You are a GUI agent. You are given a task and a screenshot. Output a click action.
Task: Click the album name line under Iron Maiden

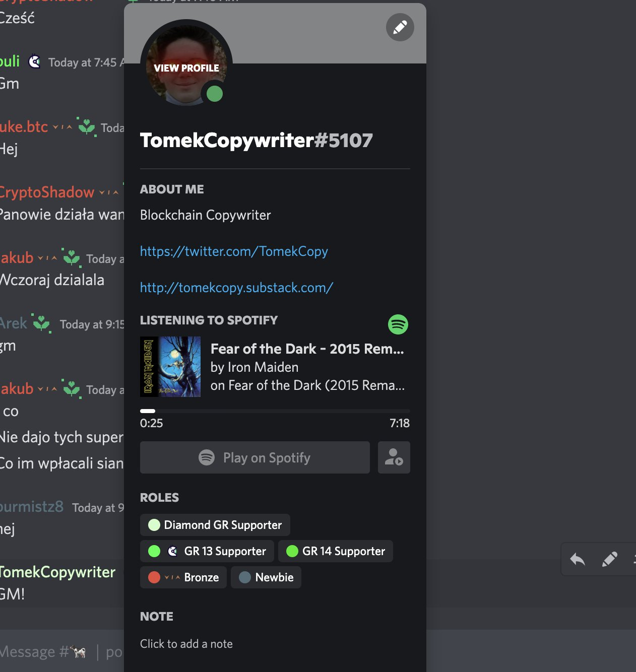pos(308,385)
